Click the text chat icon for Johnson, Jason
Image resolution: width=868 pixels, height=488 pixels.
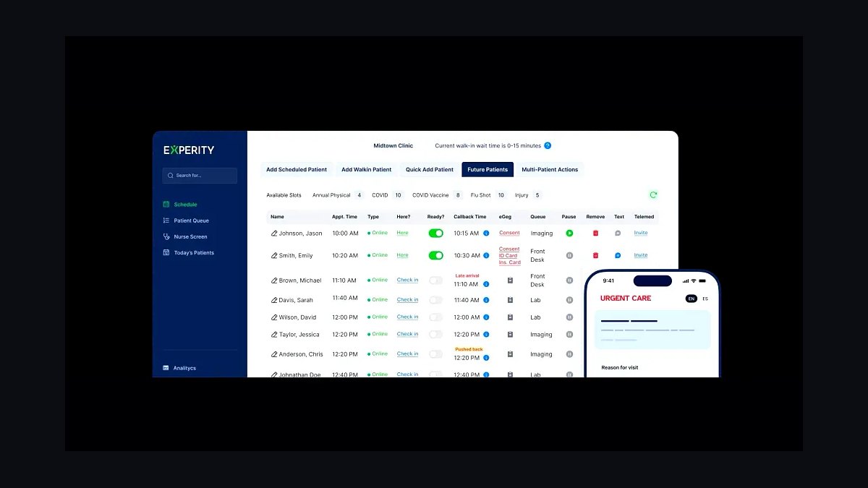click(x=618, y=234)
